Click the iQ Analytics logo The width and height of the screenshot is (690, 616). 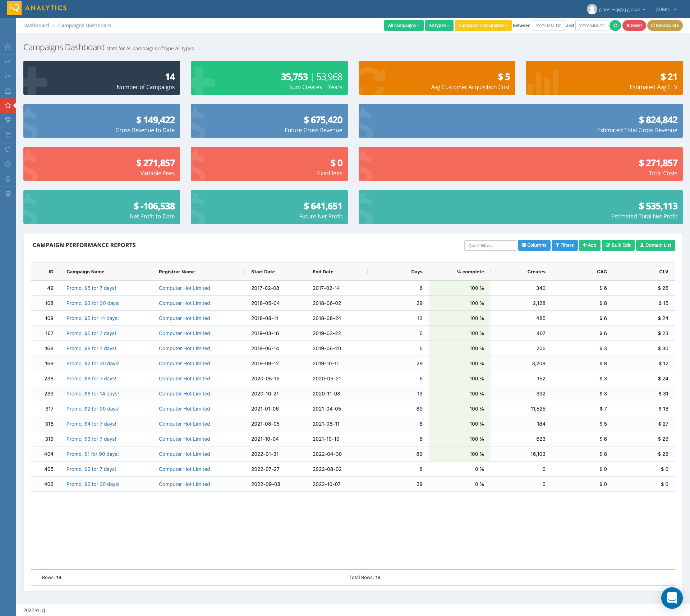coord(37,8)
